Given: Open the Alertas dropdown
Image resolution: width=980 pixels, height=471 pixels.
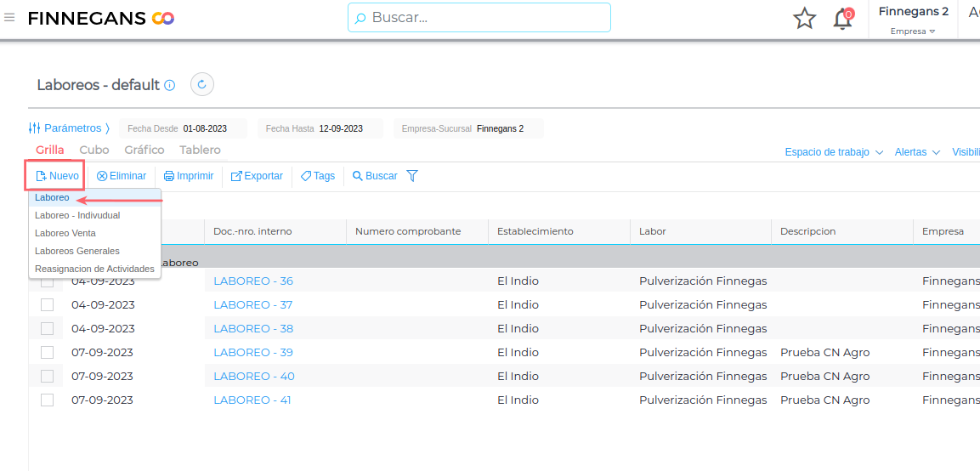Looking at the screenshot, I should (917, 152).
